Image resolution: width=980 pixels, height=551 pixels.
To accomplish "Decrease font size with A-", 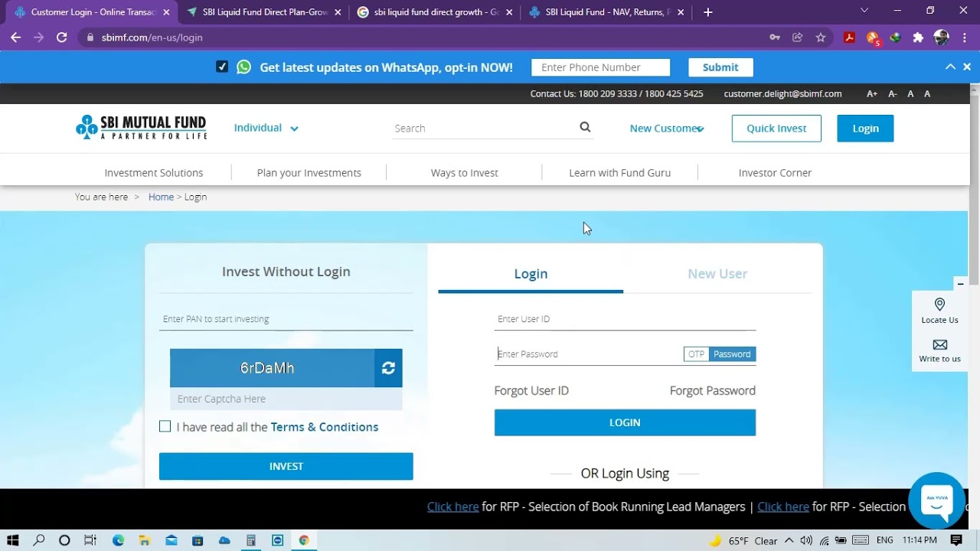I will (892, 93).
